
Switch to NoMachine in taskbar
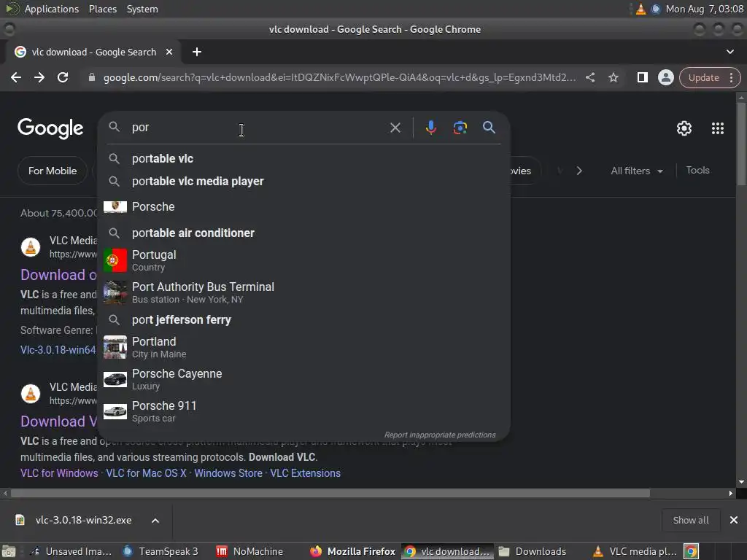tap(249, 551)
